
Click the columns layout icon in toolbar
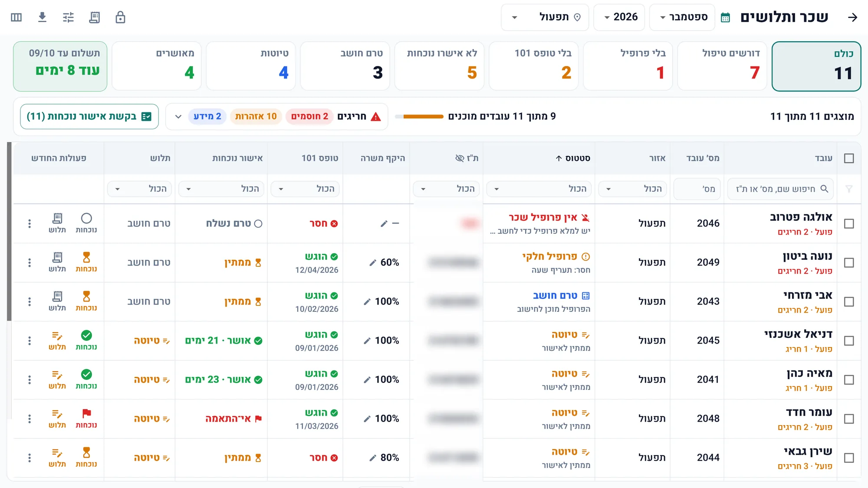coord(16,17)
